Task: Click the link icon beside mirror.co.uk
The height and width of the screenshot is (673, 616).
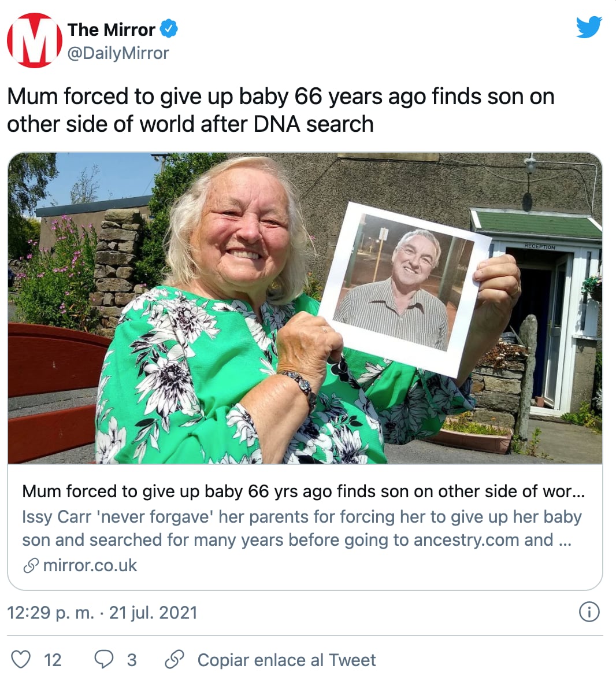Action: [x=31, y=565]
